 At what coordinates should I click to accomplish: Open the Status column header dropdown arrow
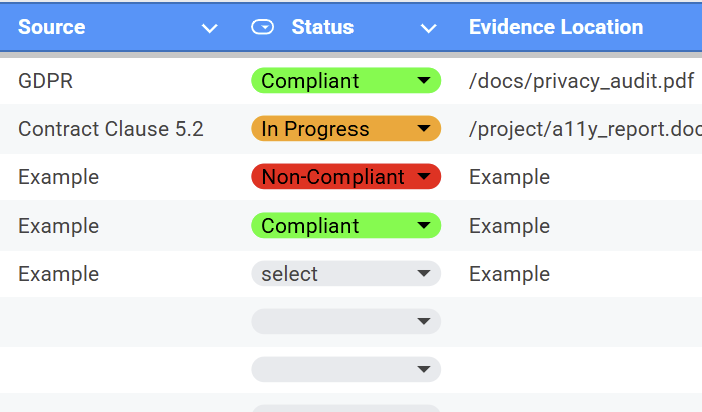(x=428, y=29)
